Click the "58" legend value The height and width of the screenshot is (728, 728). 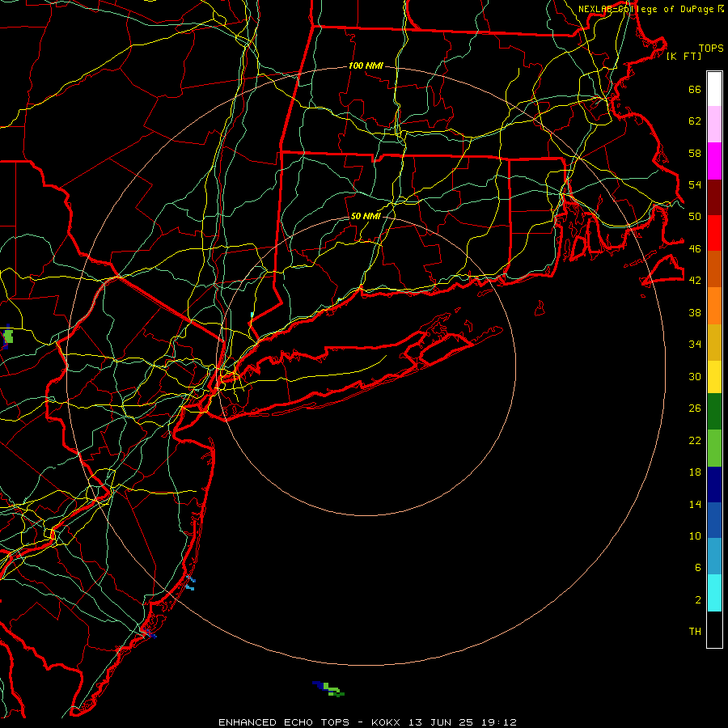coord(695,153)
